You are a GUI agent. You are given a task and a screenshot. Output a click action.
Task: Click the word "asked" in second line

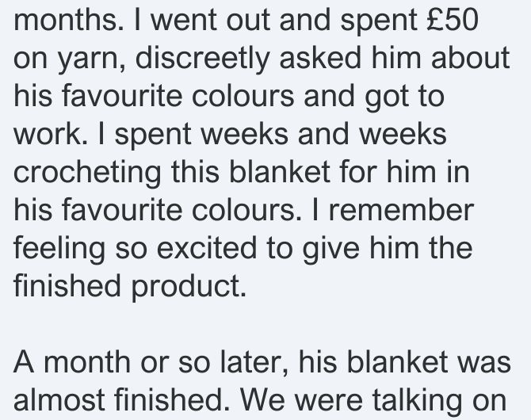click(320, 58)
